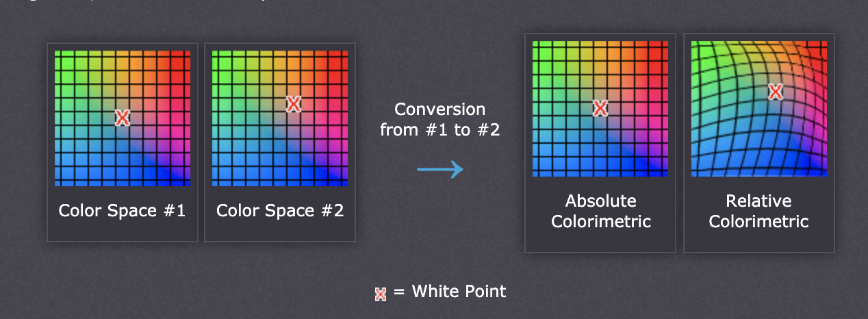The height and width of the screenshot is (319, 868).
Task: Select the warped Relative Colorimetric grid image
Action: pyautogui.click(x=759, y=108)
